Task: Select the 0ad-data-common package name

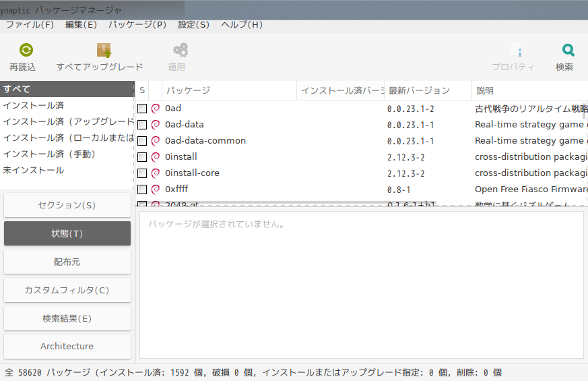Action: (205, 141)
